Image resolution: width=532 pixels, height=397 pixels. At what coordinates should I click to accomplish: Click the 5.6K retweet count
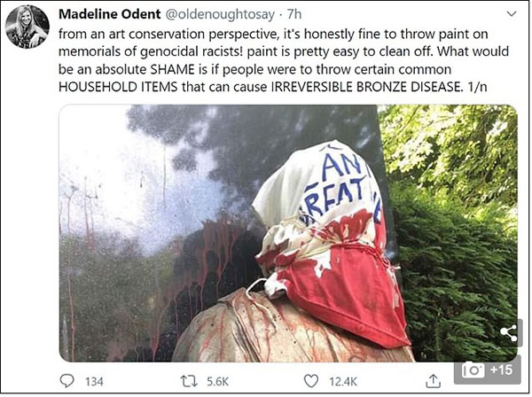tap(215, 382)
